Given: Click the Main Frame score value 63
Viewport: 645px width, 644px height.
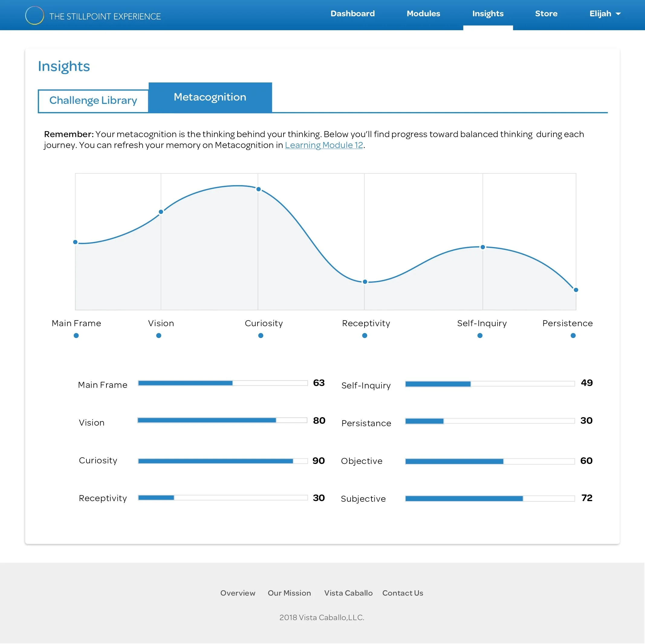Looking at the screenshot, I should click(x=319, y=383).
